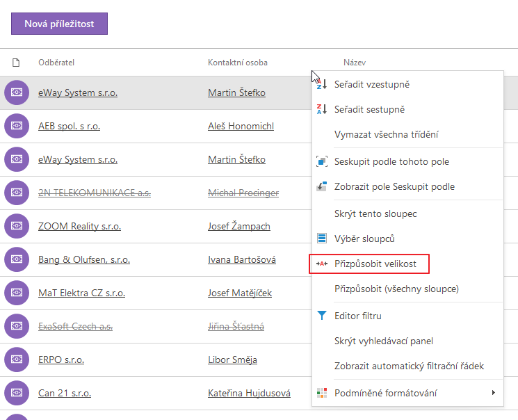This screenshot has width=518, height=420.
Task: Click the Podmíněné formátování colored grid icon
Action: point(322,393)
